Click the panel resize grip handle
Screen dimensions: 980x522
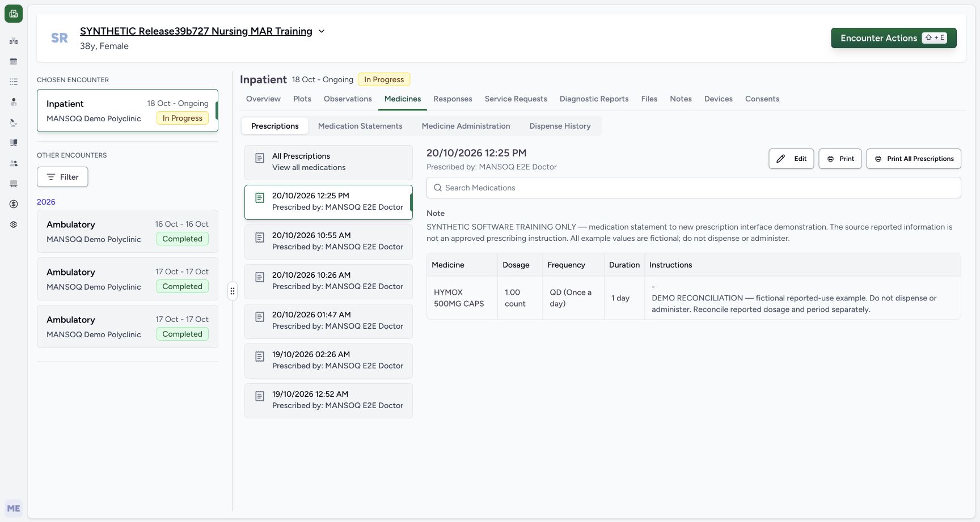point(233,291)
